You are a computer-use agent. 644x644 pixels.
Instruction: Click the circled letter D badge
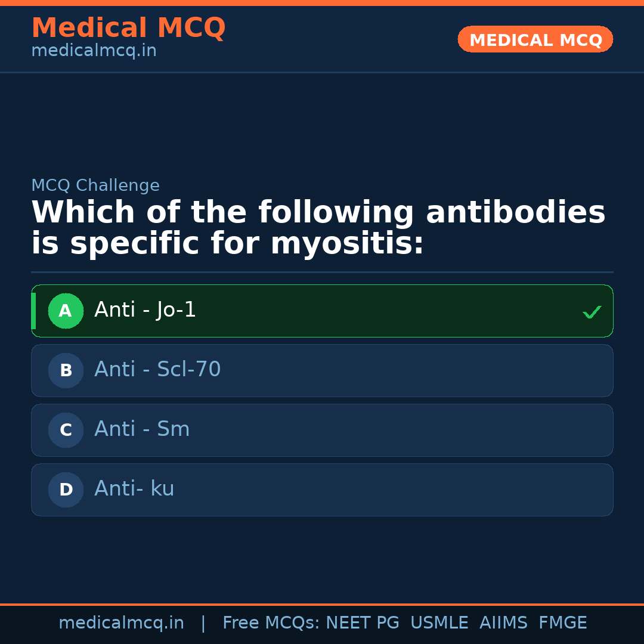66,490
